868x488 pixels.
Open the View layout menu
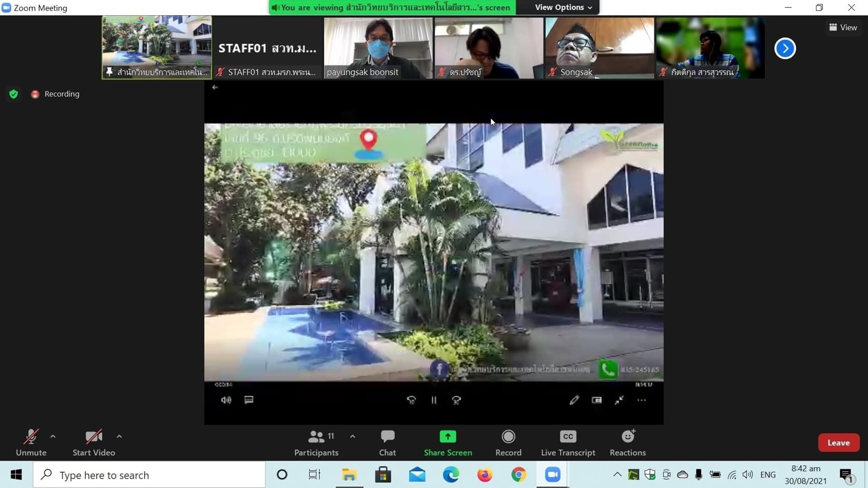click(x=843, y=27)
